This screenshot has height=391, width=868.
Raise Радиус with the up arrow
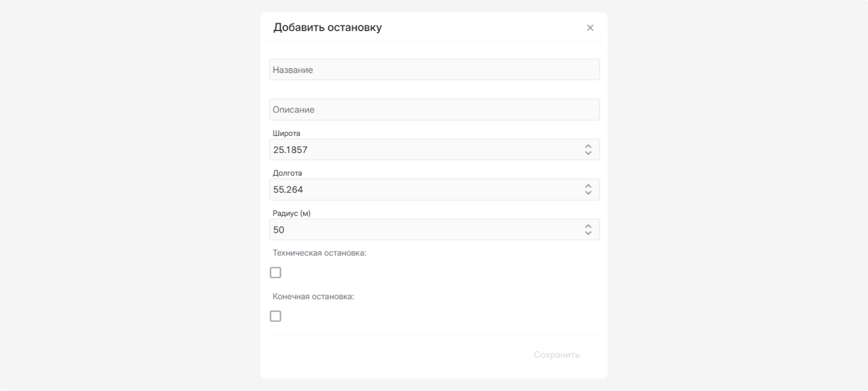click(x=588, y=226)
